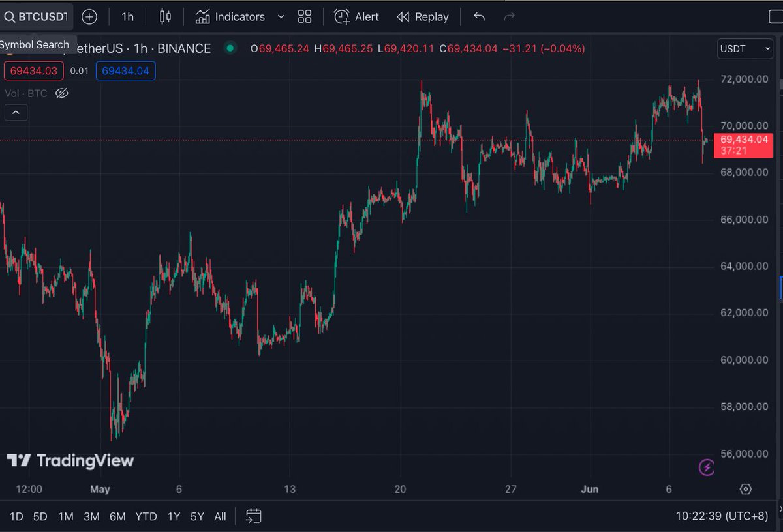Open the USDT currency dropdown

click(745, 48)
